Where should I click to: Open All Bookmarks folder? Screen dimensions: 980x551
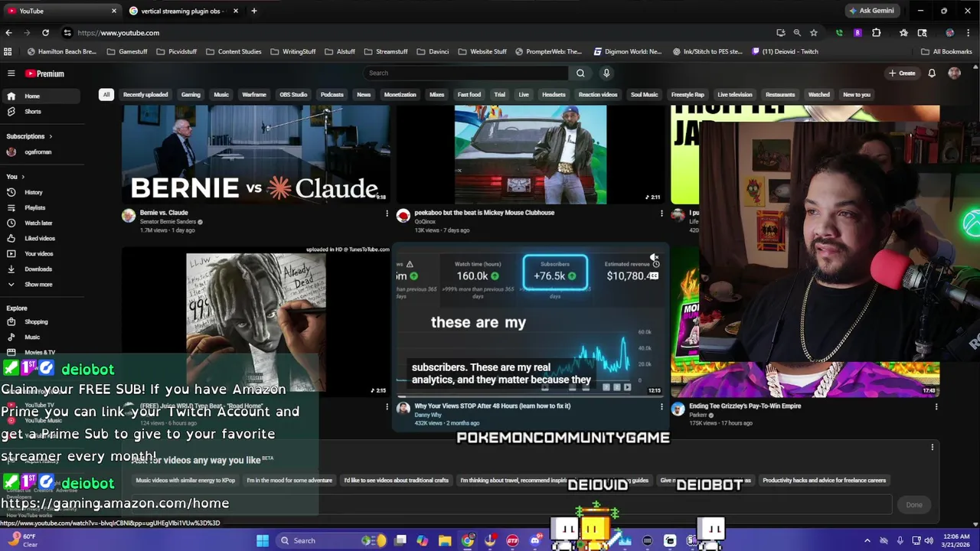[946, 52]
